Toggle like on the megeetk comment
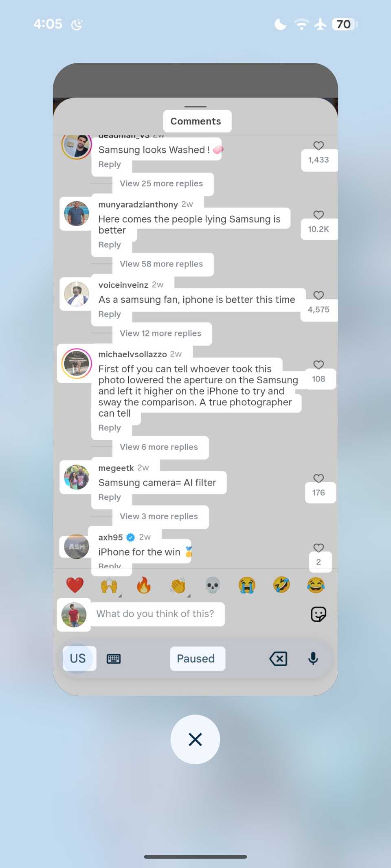 (x=319, y=478)
